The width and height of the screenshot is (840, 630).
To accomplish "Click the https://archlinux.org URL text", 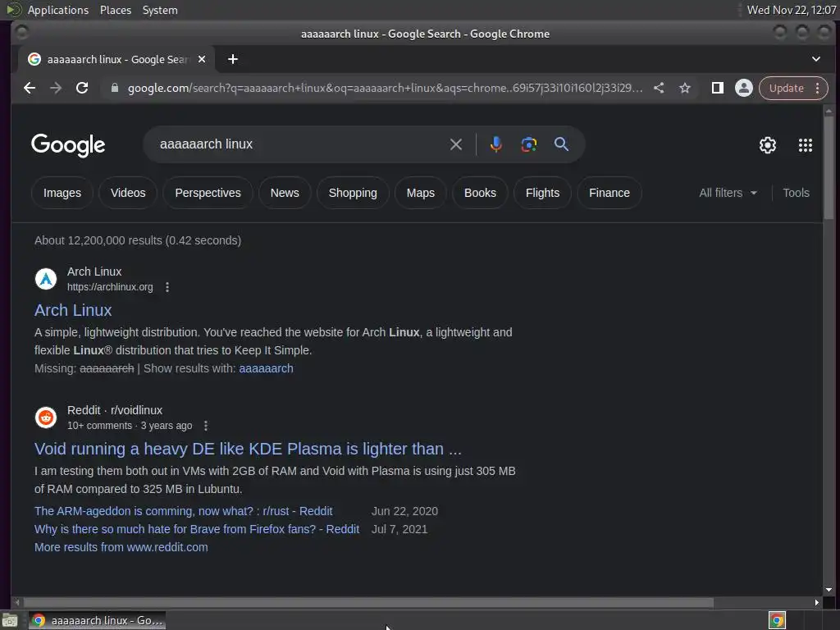I will [x=110, y=287].
